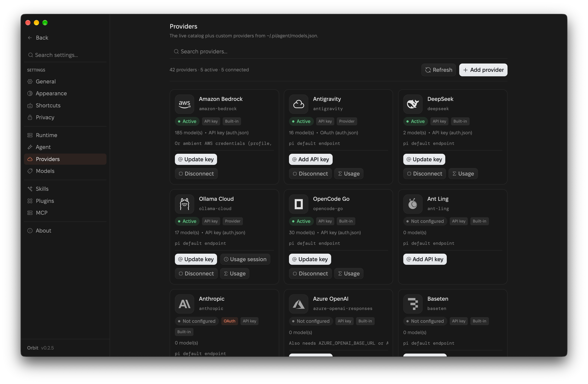Open Skills settings section
This screenshot has width=588, height=384.
click(x=65, y=189)
